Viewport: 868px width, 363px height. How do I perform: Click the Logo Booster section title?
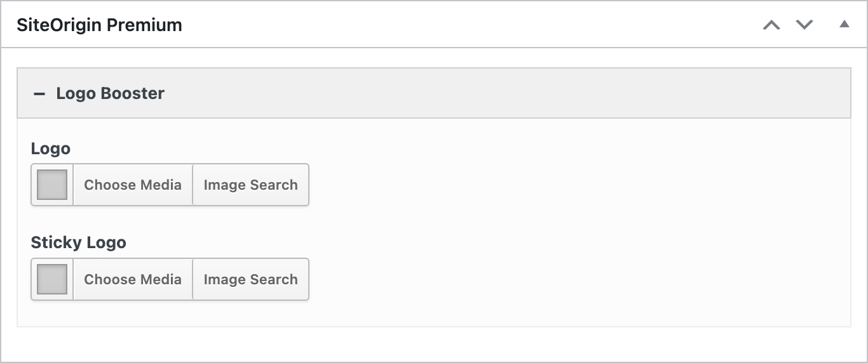tap(110, 93)
